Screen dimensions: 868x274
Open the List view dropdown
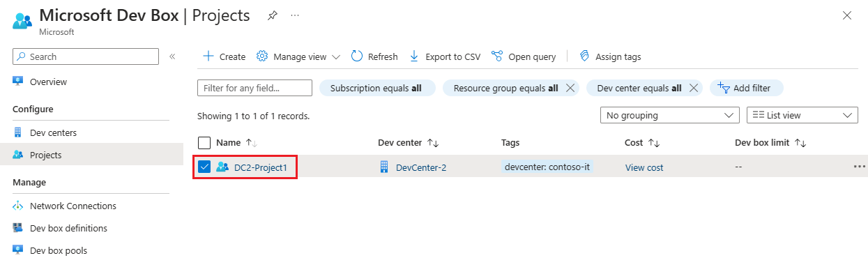(x=802, y=115)
